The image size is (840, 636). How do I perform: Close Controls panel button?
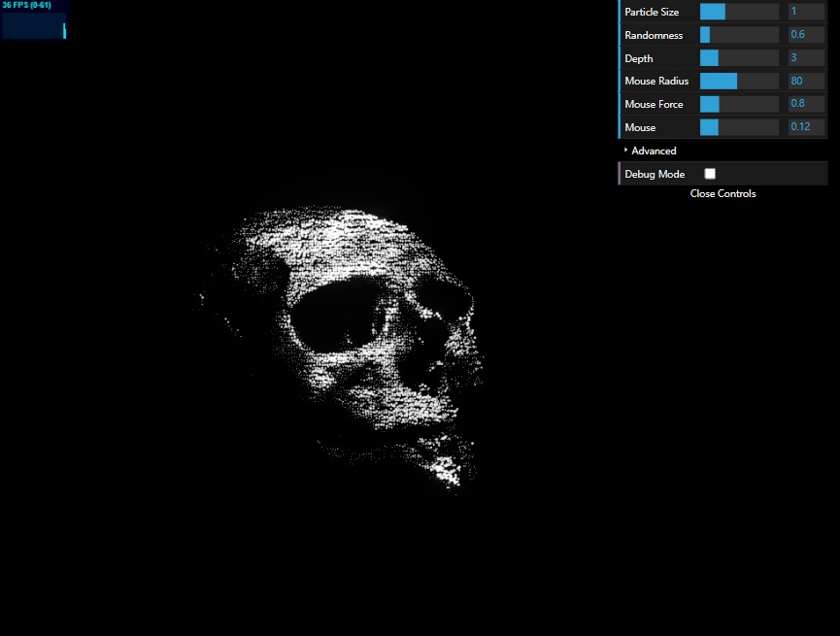click(723, 193)
